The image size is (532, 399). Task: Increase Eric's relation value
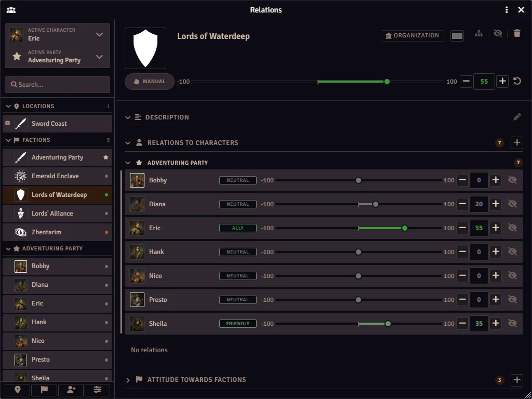[x=496, y=228]
